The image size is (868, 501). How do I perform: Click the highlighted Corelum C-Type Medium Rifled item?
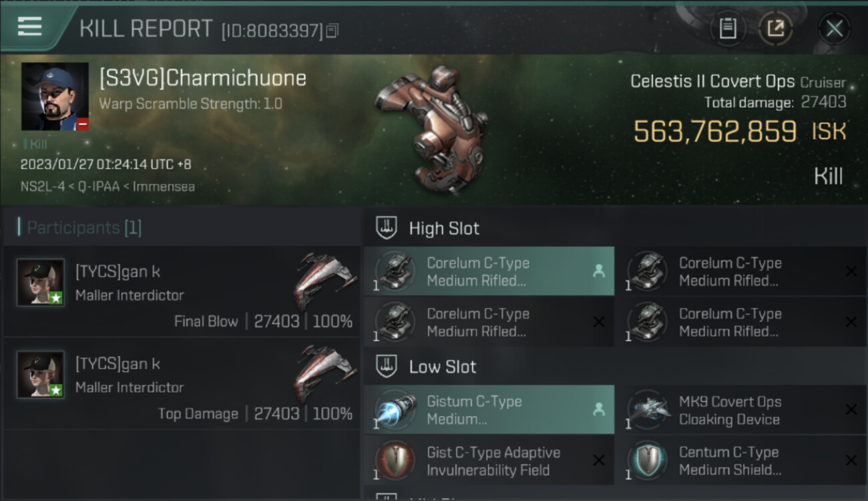click(489, 271)
